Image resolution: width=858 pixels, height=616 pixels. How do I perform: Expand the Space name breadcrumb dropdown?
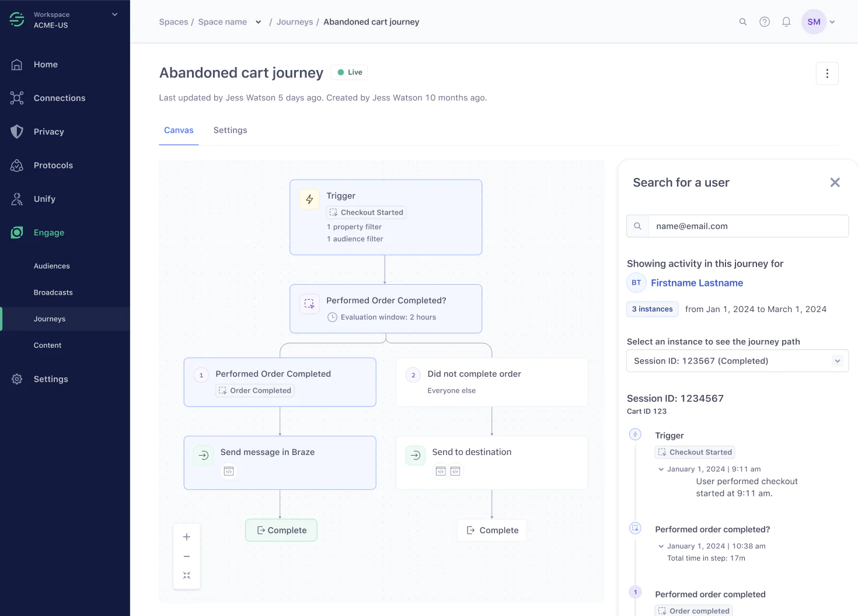258,22
